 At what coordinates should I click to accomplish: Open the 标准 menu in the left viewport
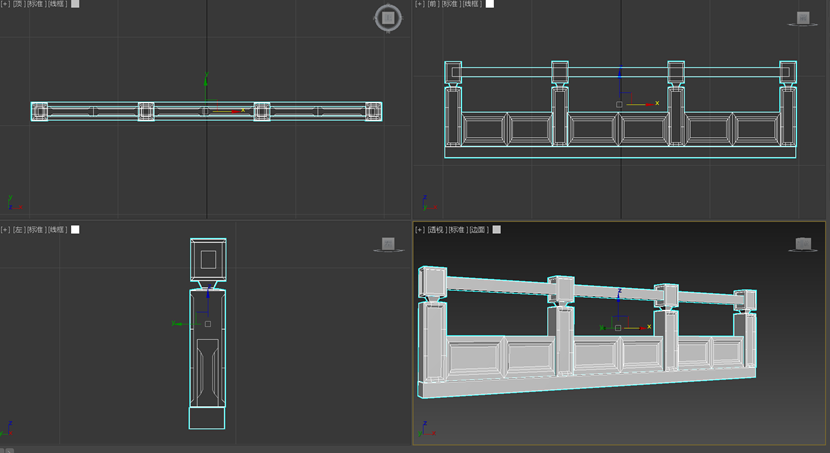[35, 230]
